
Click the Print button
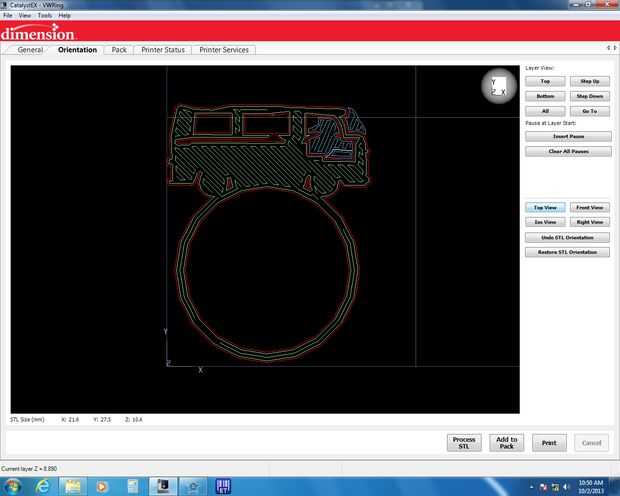549,443
